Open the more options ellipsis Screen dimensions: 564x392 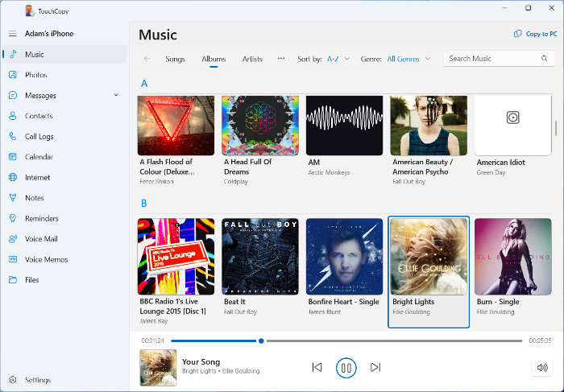[281, 59]
